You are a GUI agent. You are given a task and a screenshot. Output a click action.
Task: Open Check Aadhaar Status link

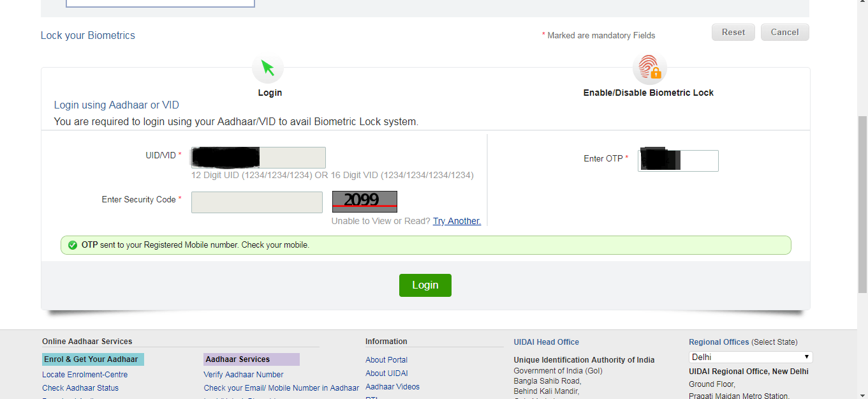80,388
